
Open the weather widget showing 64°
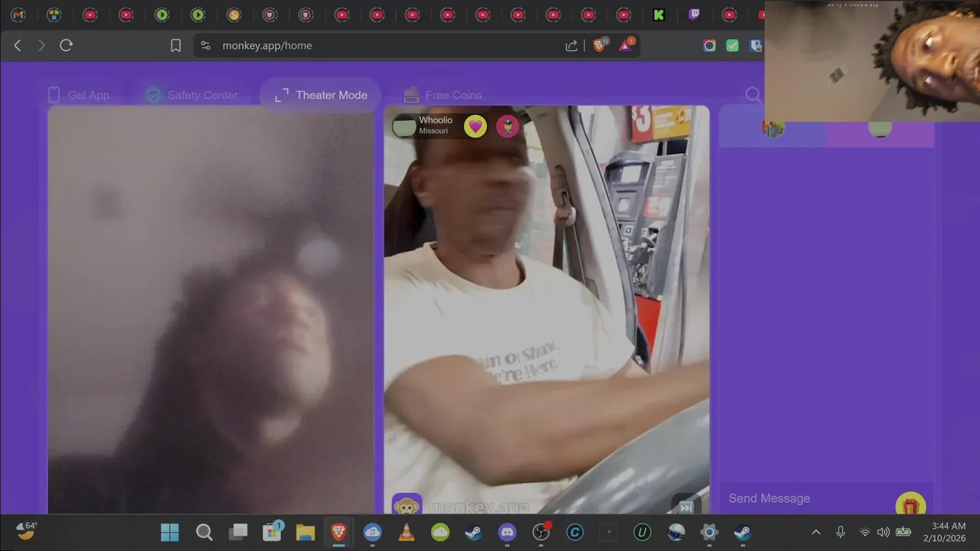coord(27,531)
